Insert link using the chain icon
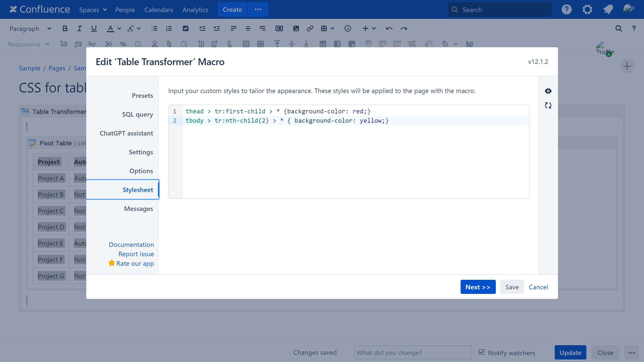This screenshot has height=362, width=644. coord(310,29)
